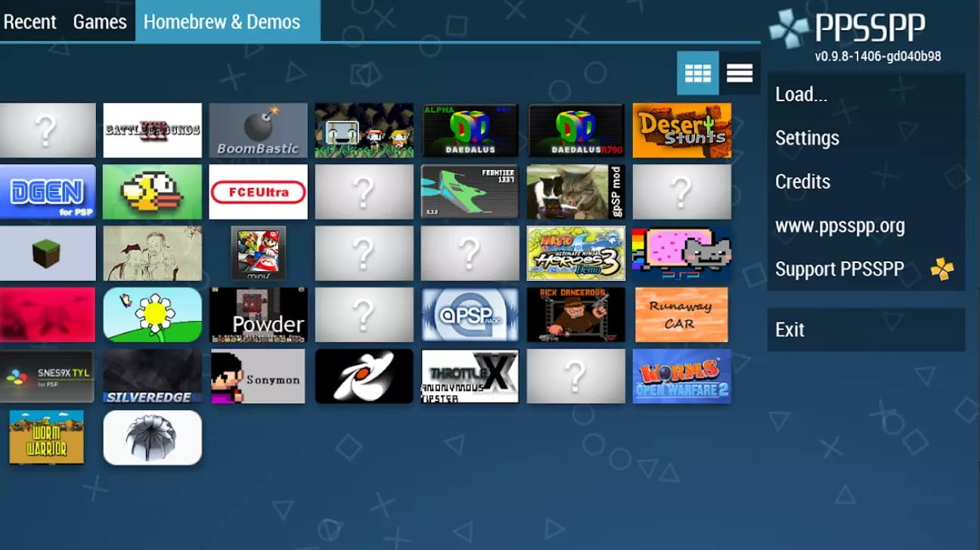Open the Desert Stunts game
Image resolution: width=980 pixels, height=550 pixels.
(681, 130)
